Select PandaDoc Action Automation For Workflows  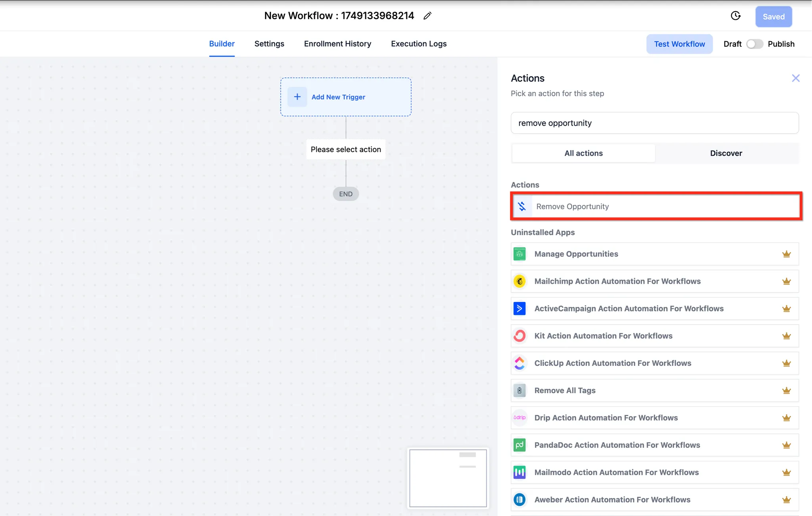[617, 445]
